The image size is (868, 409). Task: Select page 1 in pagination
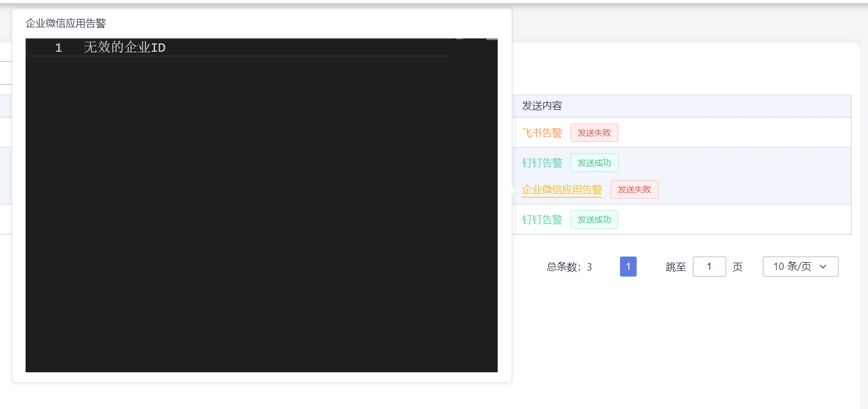point(628,267)
